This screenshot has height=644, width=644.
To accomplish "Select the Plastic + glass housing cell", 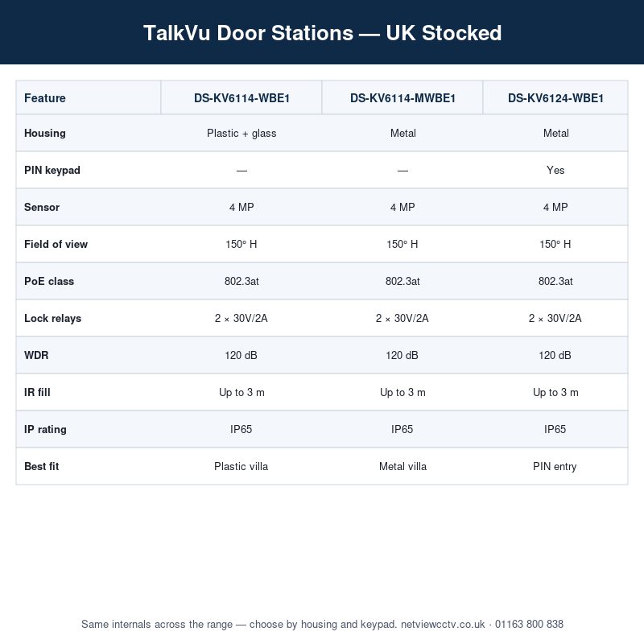I will pyautogui.click(x=242, y=133).
